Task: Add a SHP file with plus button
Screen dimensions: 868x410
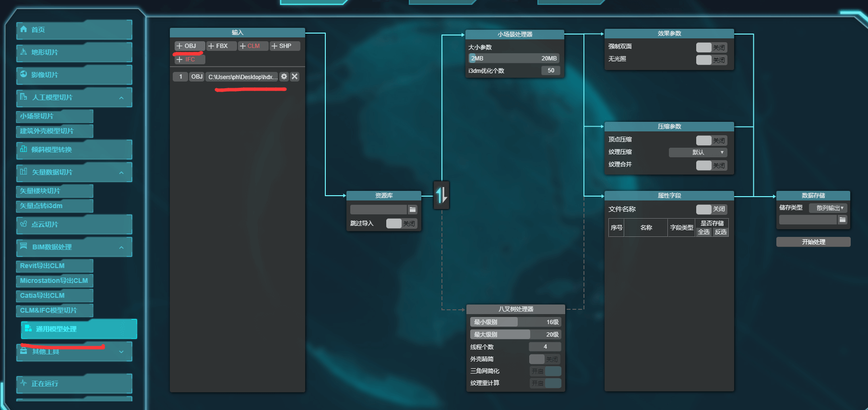Action: pos(285,46)
